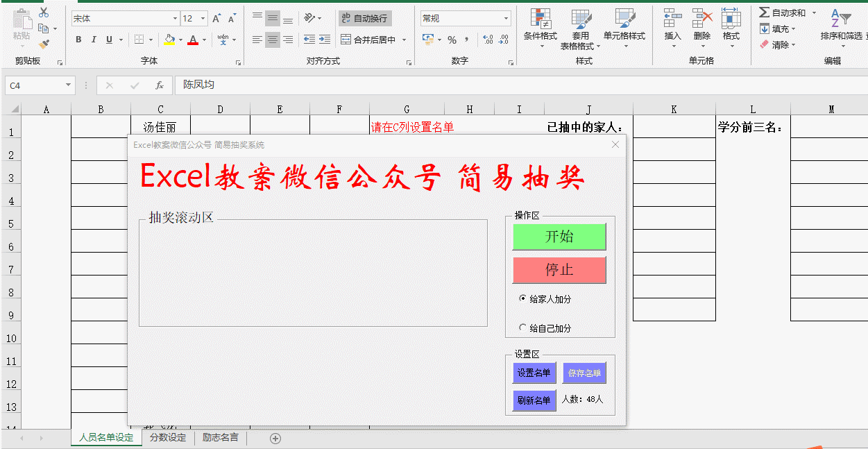868x449 pixels.
Task: Click the Copy icon in clipboard group
Action: pos(44,28)
